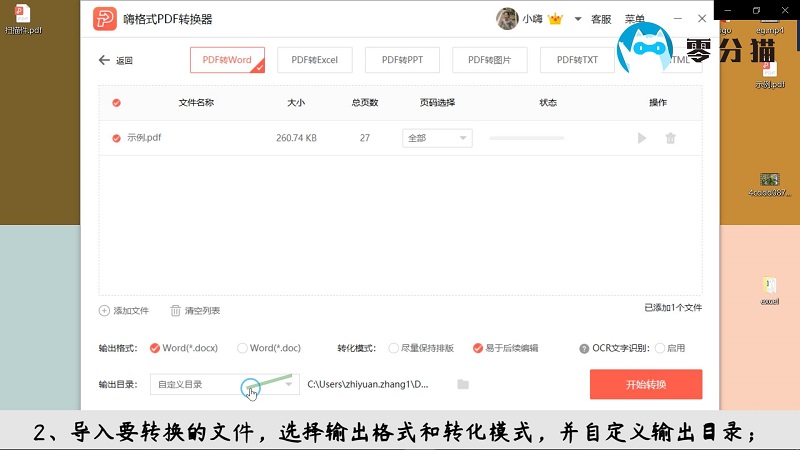Click 添加文件 link
The image size is (800, 450).
(x=131, y=311)
